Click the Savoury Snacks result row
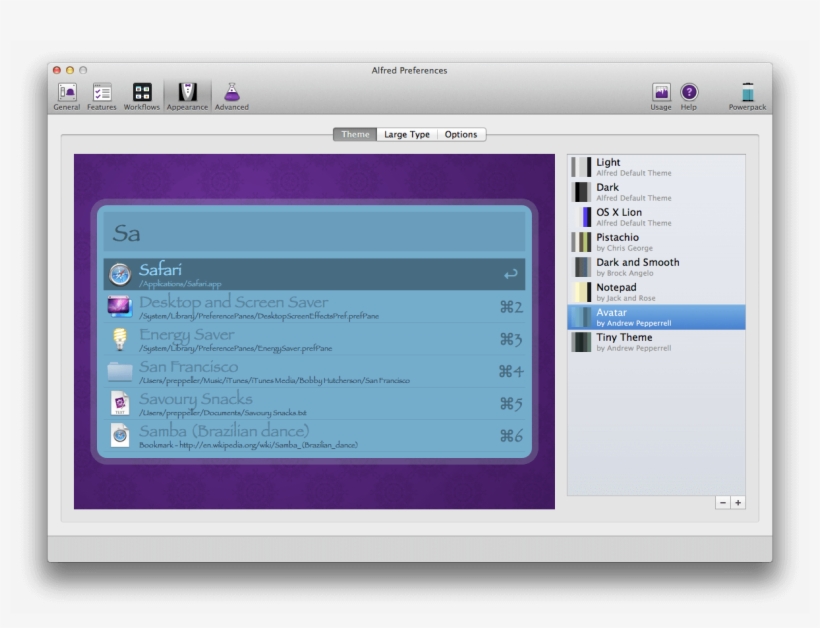This screenshot has width=820, height=628. click(x=314, y=404)
